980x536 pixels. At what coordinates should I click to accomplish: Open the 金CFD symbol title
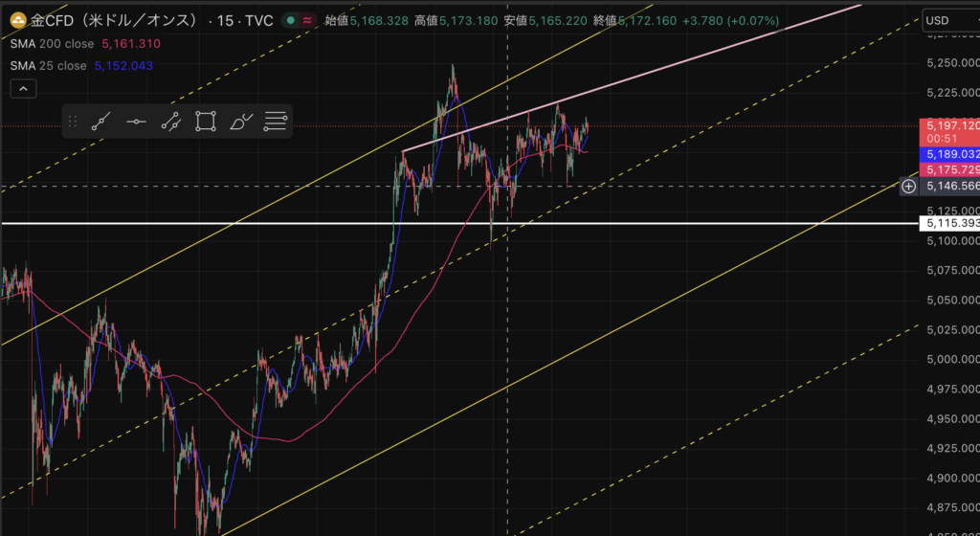(113, 20)
